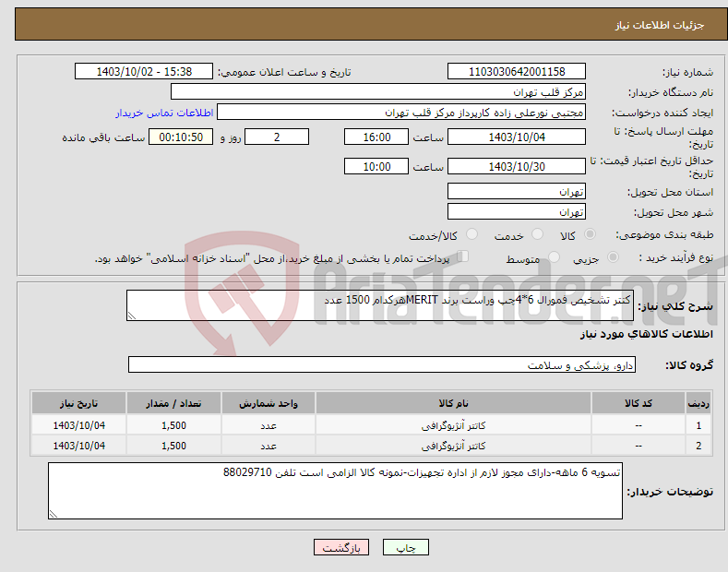Click the delivery city field تهران
The height and width of the screenshot is (572, 728).
point(517,211)
